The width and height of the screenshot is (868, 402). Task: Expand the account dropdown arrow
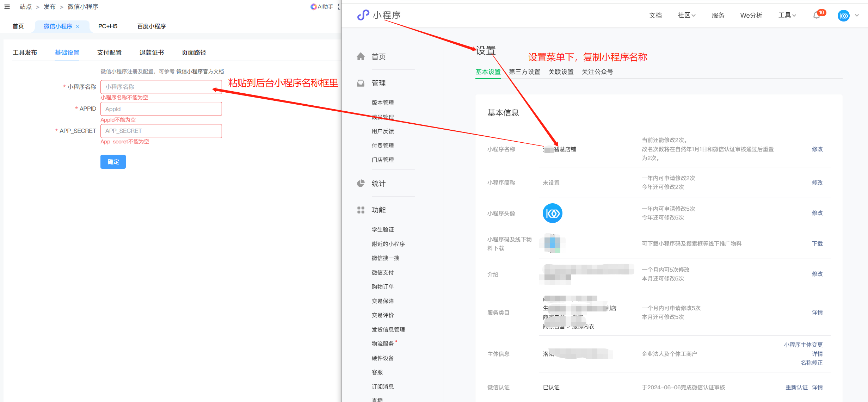[x=857, y=16]
